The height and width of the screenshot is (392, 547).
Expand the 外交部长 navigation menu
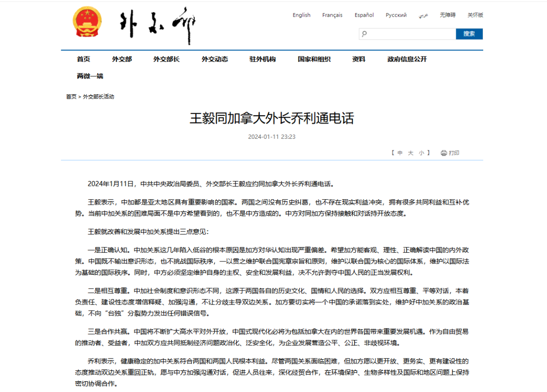(166, 59)
